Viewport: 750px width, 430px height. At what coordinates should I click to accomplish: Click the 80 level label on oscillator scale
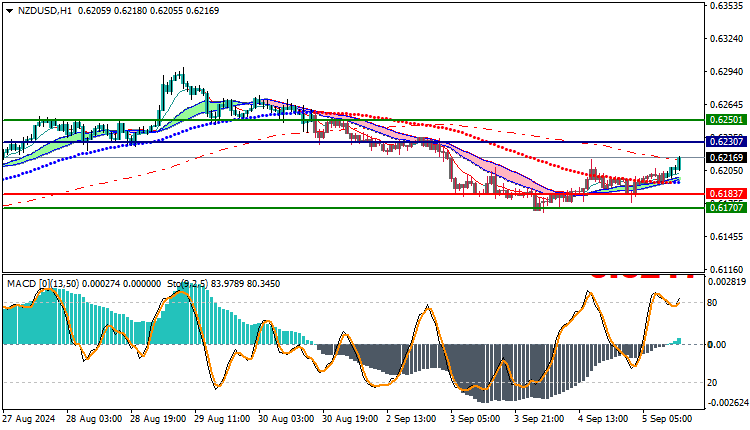pyautogui.click(x=712, y=302)
